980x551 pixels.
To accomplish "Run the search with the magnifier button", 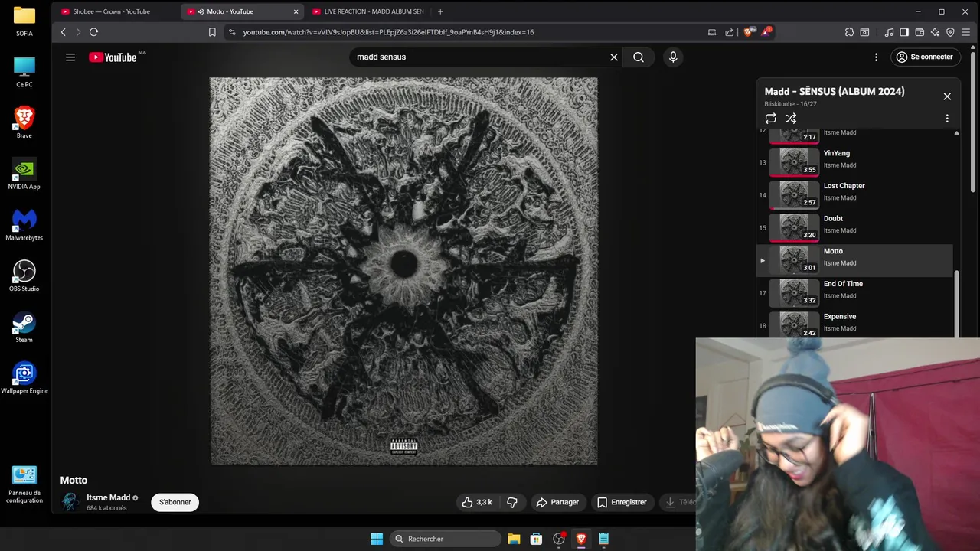I will tap(639, 57).
